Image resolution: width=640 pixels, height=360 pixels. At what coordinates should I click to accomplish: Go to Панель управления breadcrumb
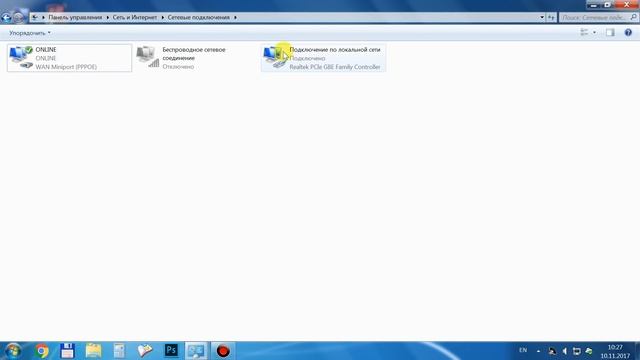click(75, 18)
